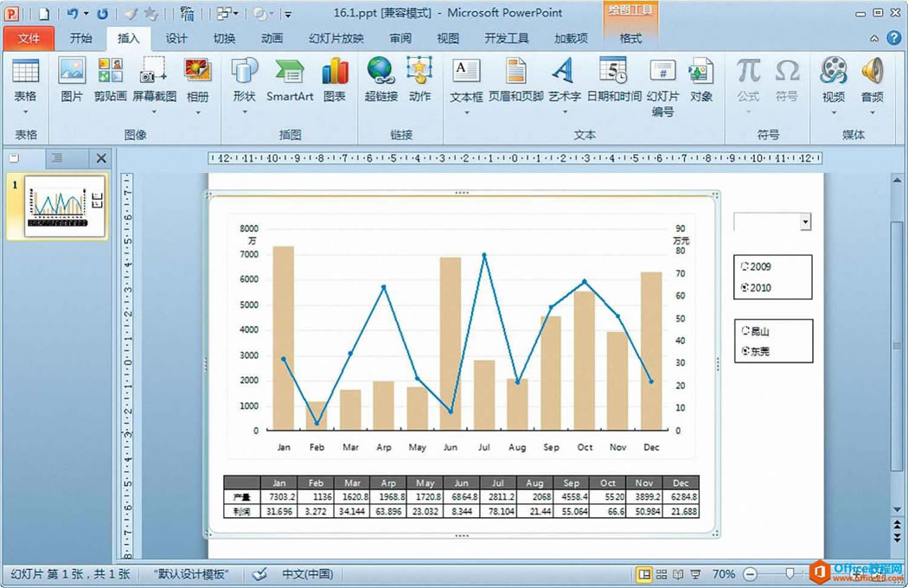This screenshot has height=588, width=908.
Task: Select the 昆山 radio option
Action: [745, 331]
